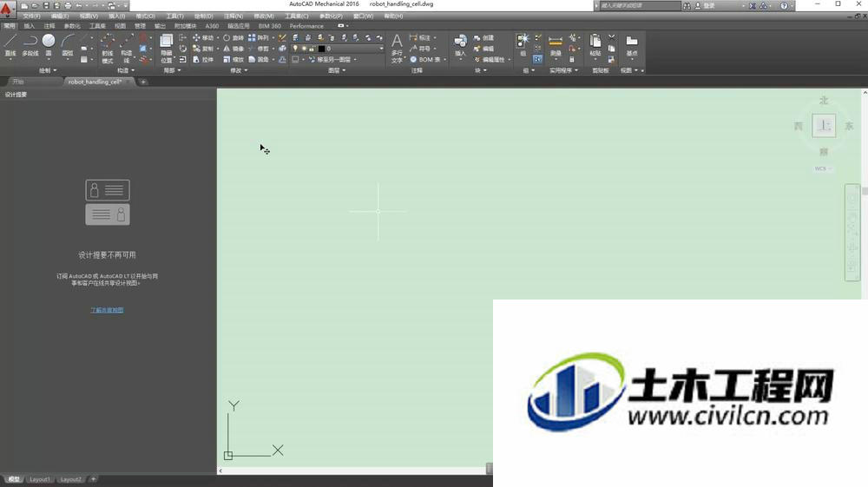Toggle the layer freeze sun icon
This screenshot has height=487, width=868.
(303, 49)
